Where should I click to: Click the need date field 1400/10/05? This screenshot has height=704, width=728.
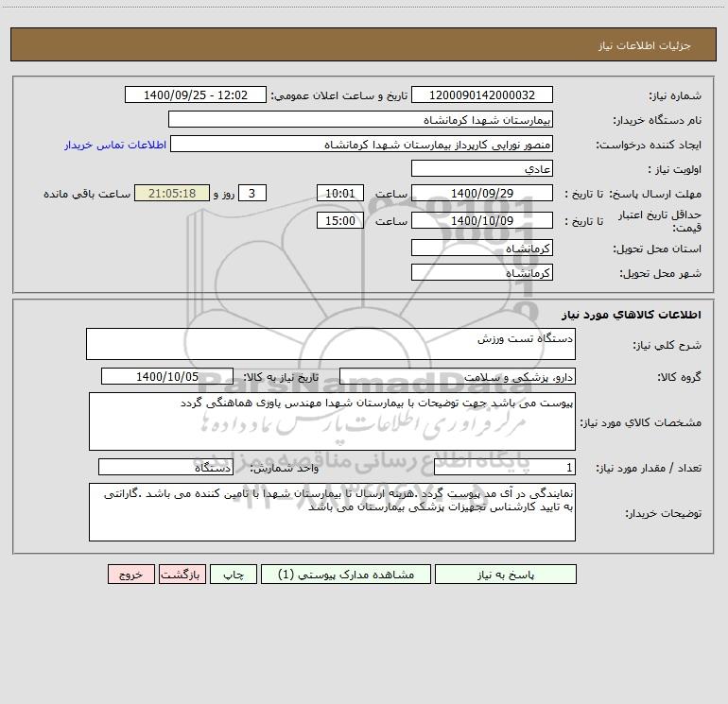[167, 376]
